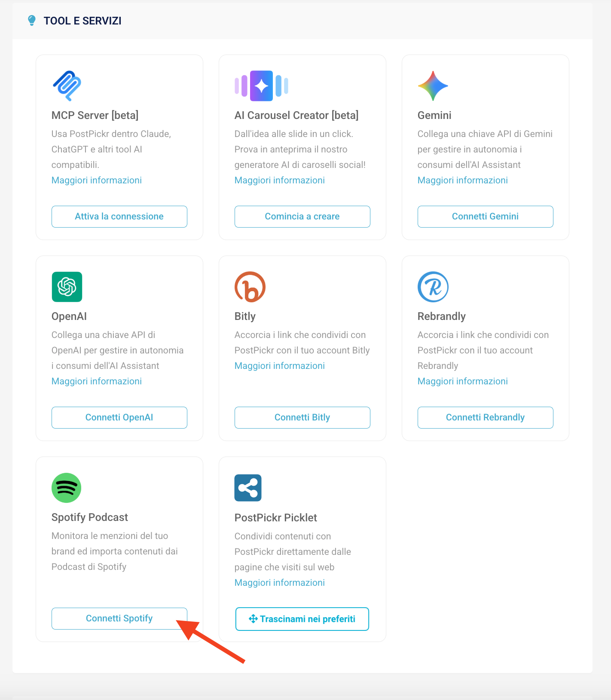This screenshot has height=700, width=611.
Task: Click the four-arrow move icon in Trascinami button
Action: pos(253,619)
